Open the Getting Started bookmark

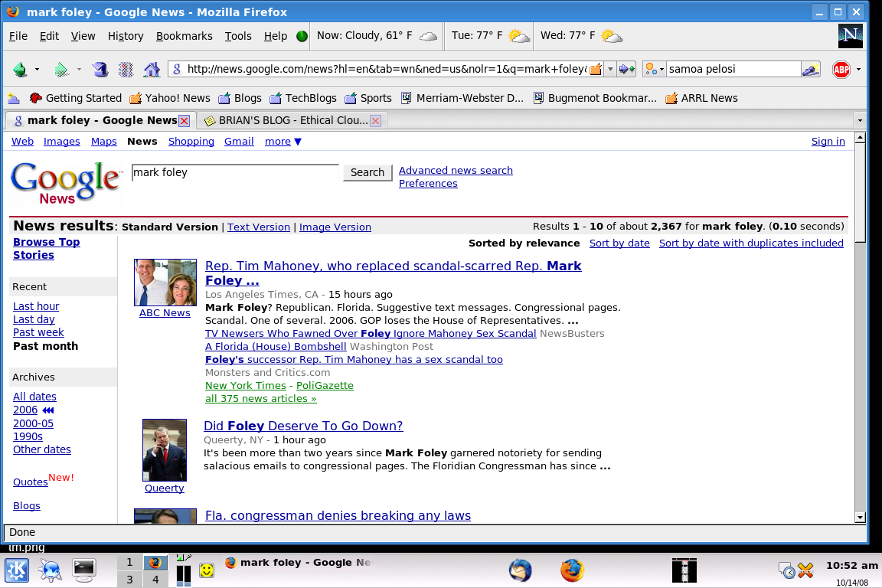tap(75, 98)
